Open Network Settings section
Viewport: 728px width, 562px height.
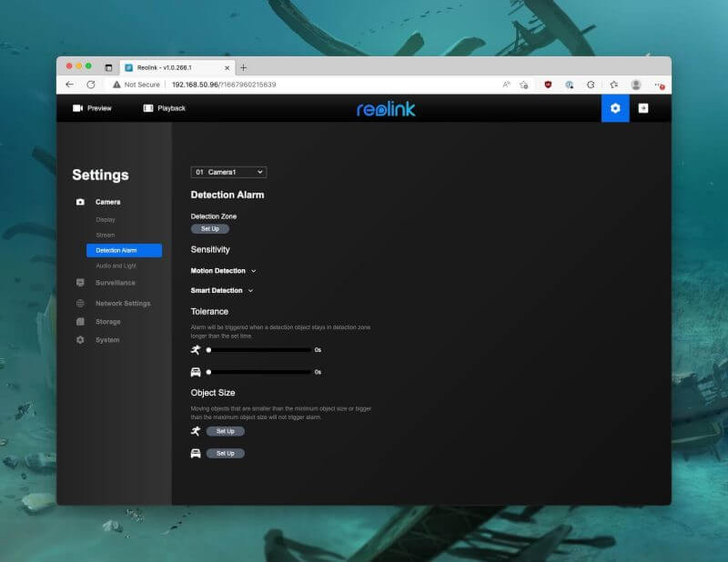pyautogui.click(x=123, y=303)
